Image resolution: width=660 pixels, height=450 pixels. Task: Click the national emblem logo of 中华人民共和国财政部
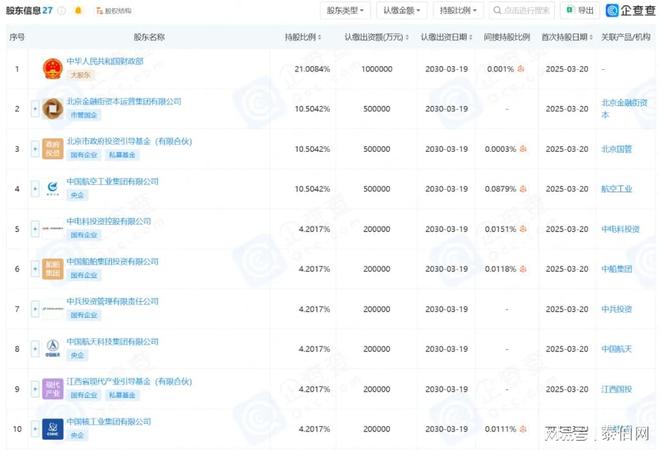coord(53,69)
